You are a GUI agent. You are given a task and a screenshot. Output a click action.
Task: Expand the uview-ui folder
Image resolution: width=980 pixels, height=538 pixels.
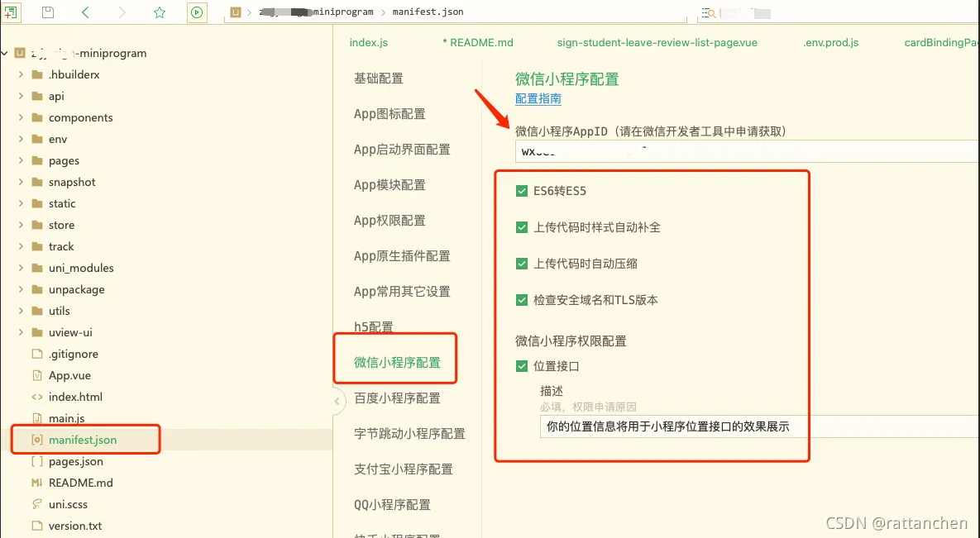(x=21, y=332)
